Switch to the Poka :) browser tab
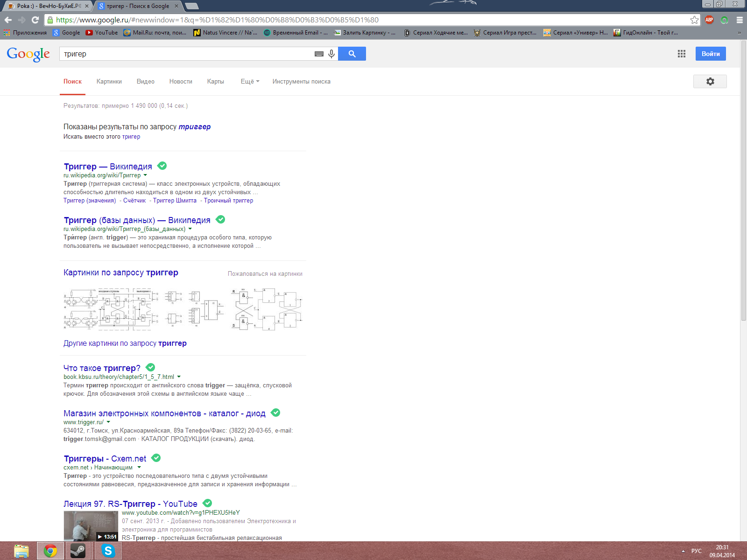 tap(47, 6)
